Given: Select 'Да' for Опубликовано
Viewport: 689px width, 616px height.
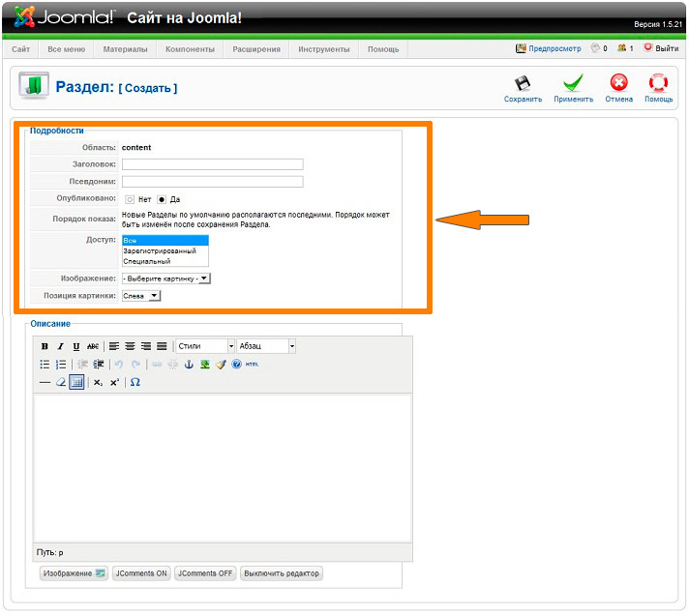Looking at the screenshot, I should point(162,199).
